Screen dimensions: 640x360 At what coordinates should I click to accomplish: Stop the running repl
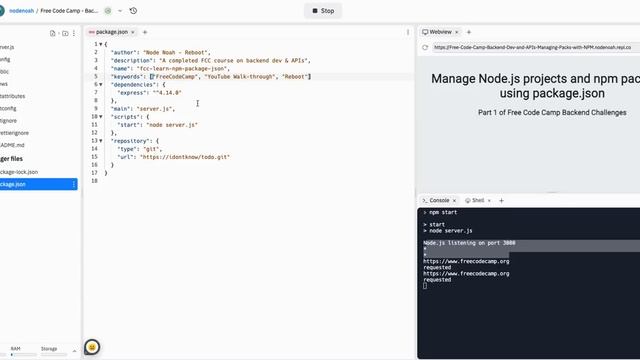click(x=323, y=11)
